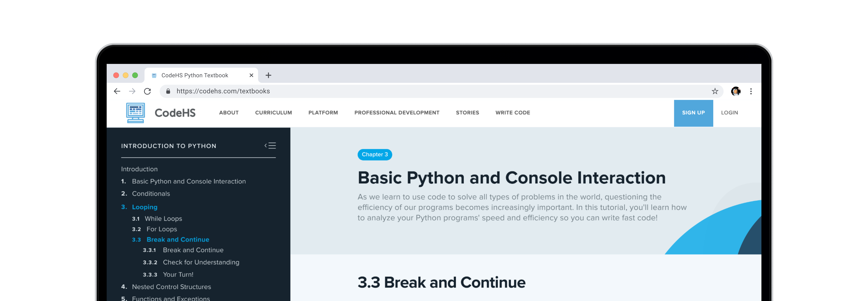Select the 3.3.2 Check for Understanding section
The width and height of the screenshot is (868, 301).
click(201, 262)
